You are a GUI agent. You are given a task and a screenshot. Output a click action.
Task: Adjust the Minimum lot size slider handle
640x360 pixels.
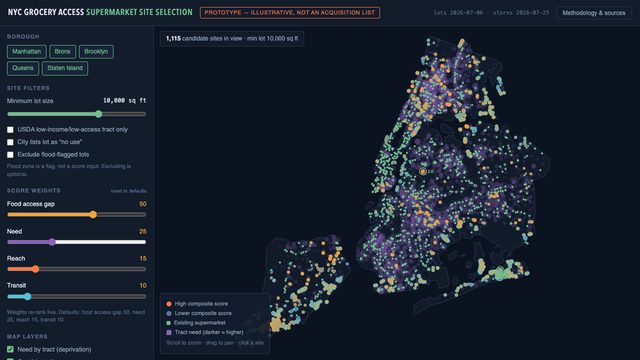coord(99,114)
